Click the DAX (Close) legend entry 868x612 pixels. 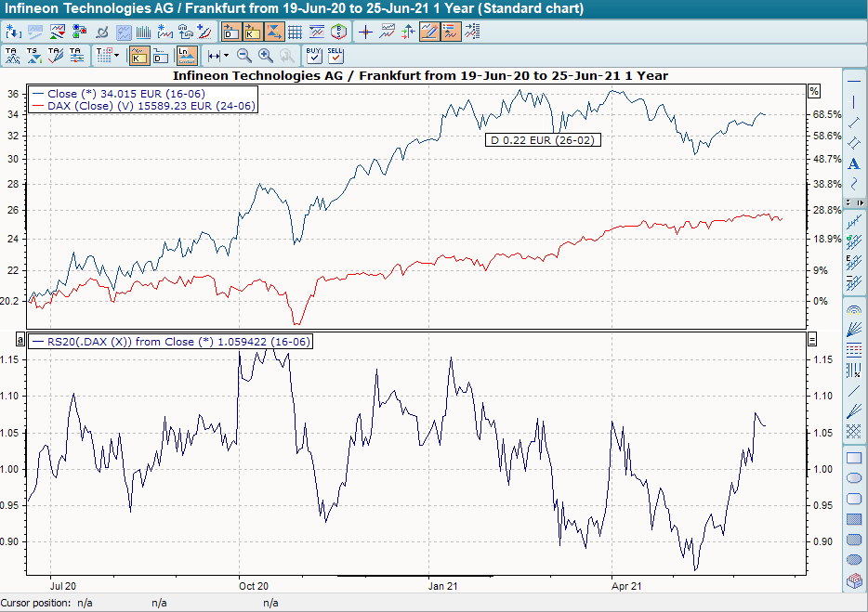(143, 106)
